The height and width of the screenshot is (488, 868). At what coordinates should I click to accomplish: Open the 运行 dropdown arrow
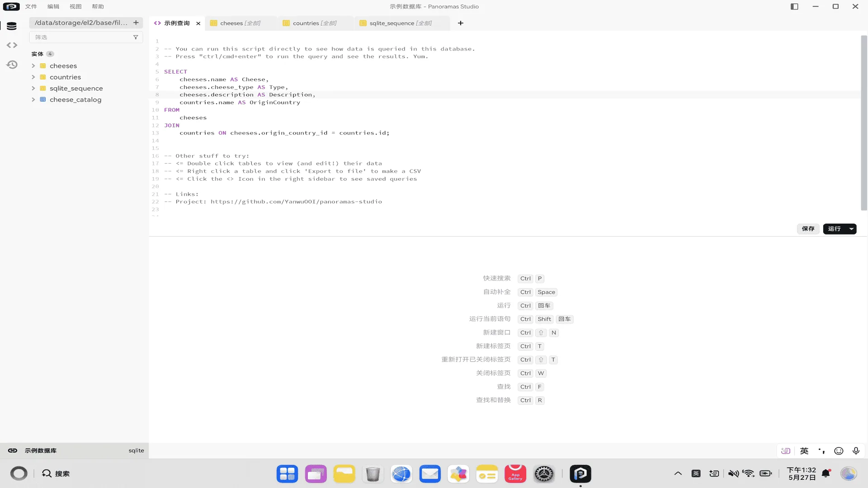coord(851,229)
